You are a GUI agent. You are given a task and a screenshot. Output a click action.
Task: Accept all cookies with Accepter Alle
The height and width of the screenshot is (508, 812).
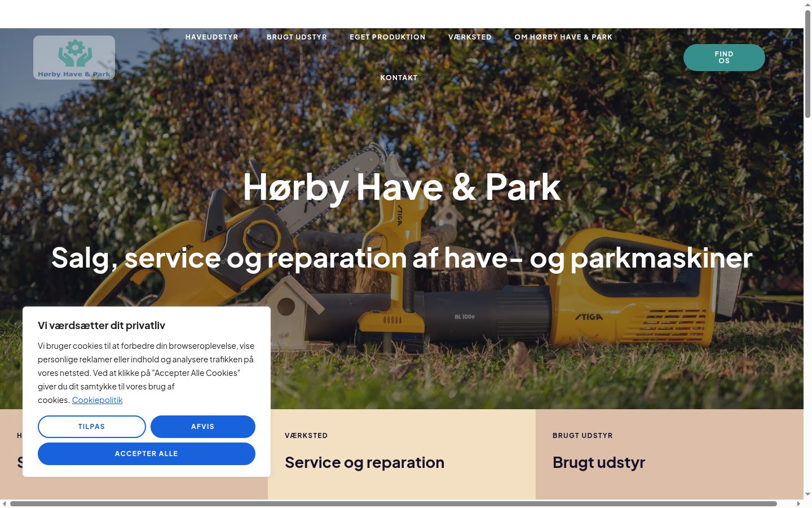point(147,454)
